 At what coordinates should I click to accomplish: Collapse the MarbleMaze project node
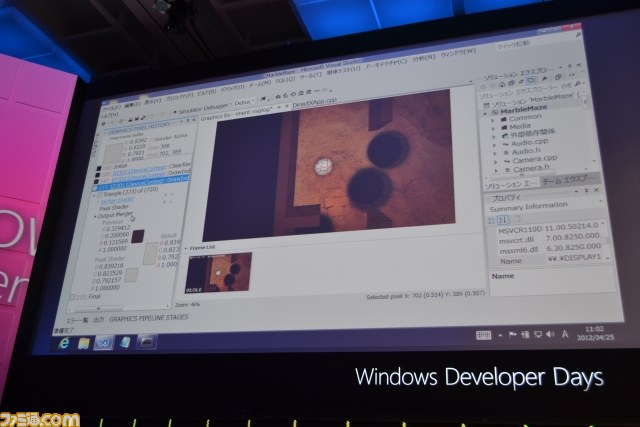[x=486, y=113]
